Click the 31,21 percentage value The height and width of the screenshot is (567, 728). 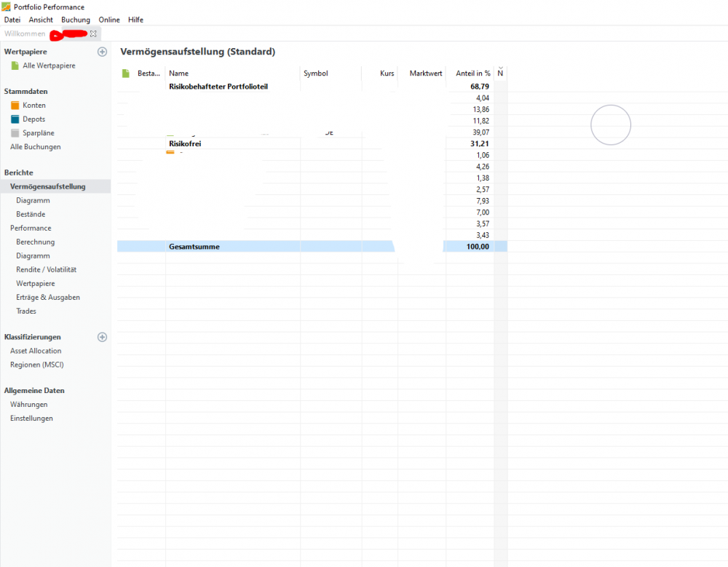point(480,143)
